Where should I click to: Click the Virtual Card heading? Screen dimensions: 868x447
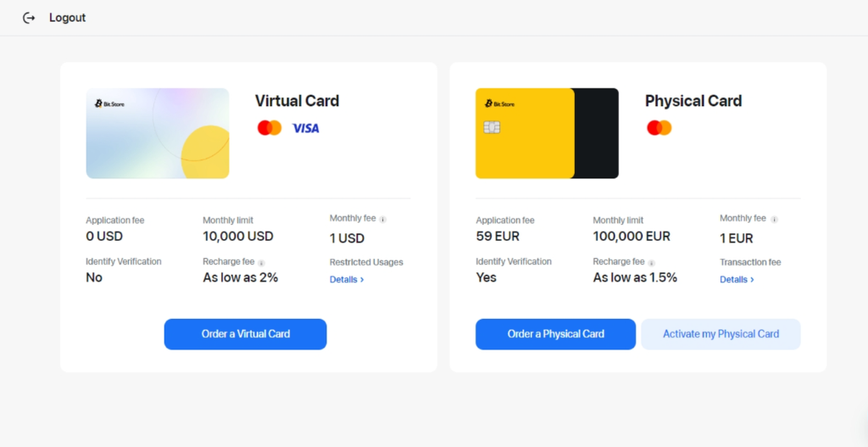pyautogui.click(x=297, y=101)
